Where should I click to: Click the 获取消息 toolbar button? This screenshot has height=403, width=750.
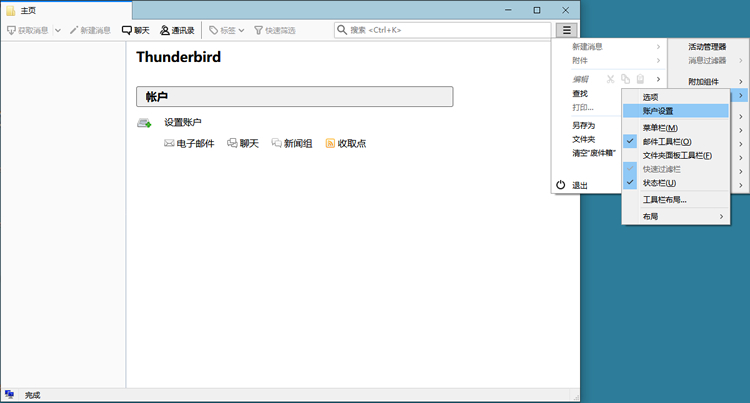[x=27, y=30]
